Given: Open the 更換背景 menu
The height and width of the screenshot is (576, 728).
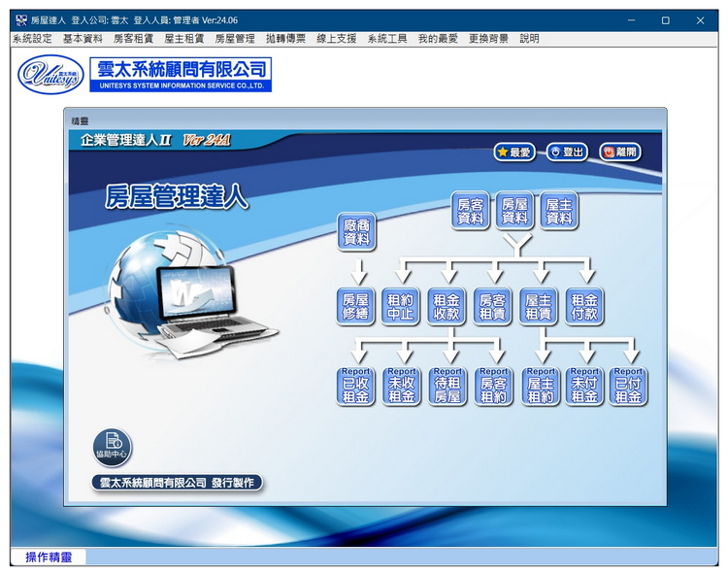Looking at the screenshot, I should point(488,39).
